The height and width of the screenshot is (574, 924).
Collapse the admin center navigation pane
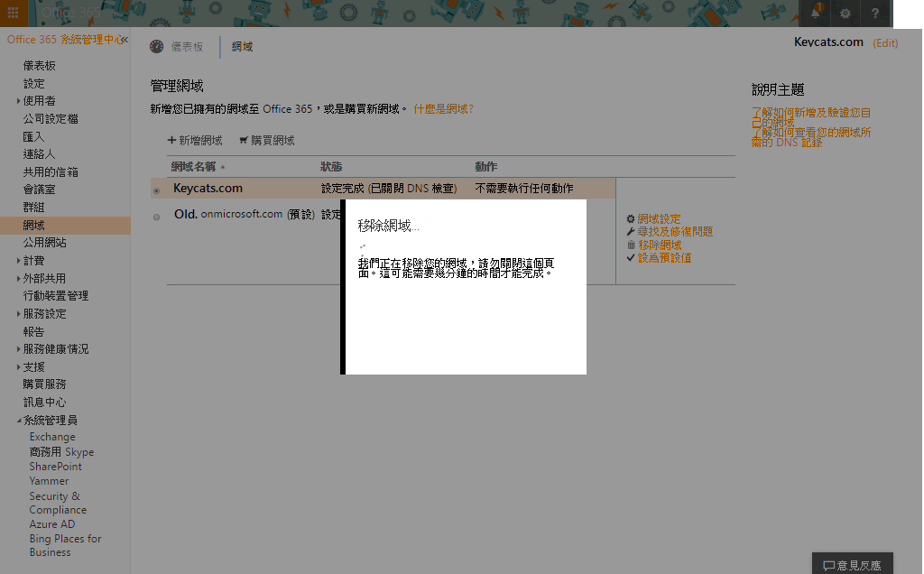[x=125, y=40]
